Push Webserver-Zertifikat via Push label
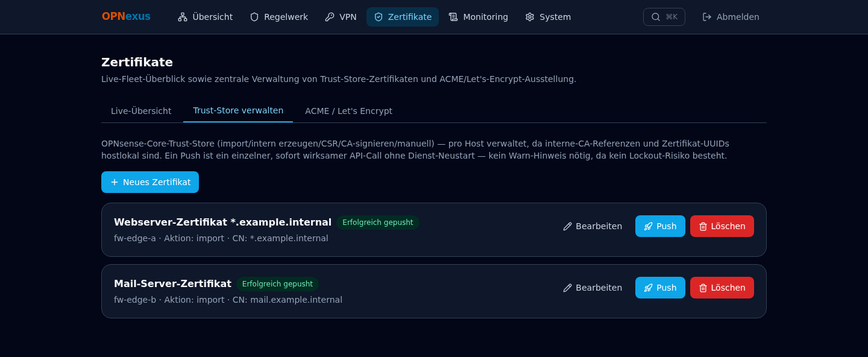The height and width of the screenshot is (357, 868). click(x=666, y=226)
